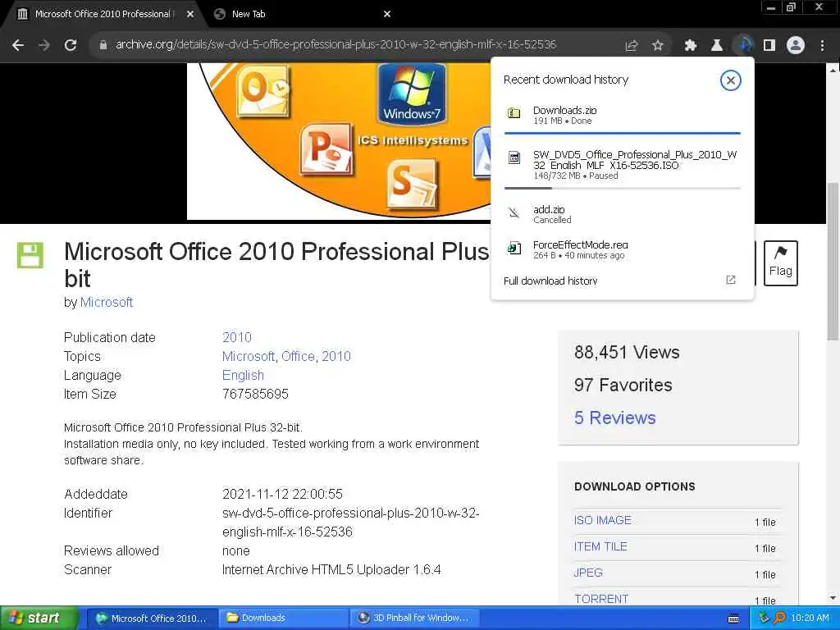Open Chrome three-dot menu
The height and width of the screenshot is (630, 840).
click(822, 46)
